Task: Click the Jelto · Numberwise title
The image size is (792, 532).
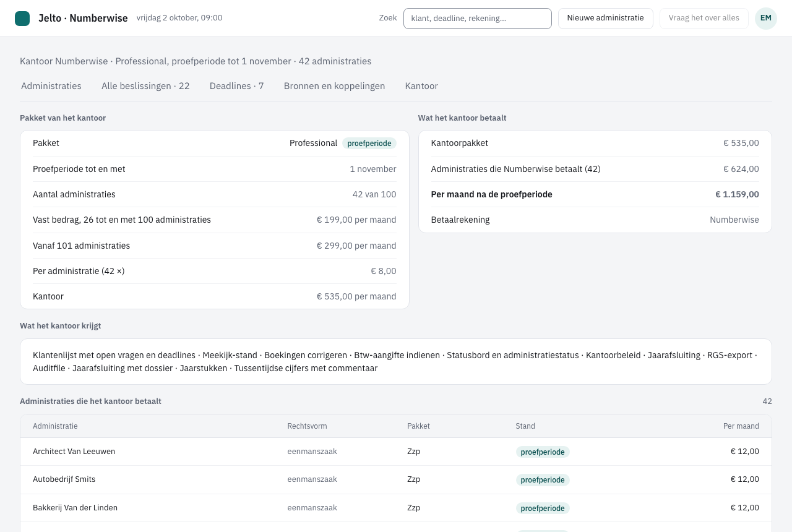Action: [x=83, y=18]
